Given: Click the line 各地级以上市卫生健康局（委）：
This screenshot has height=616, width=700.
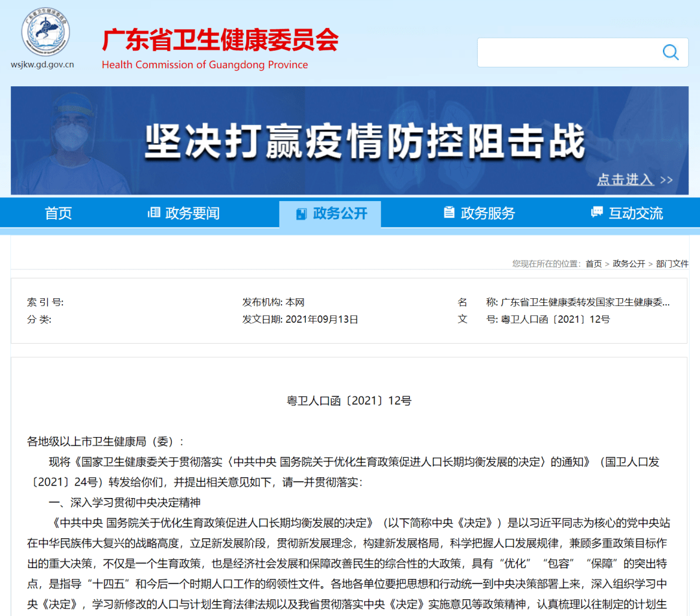Looking at the screenshot, I should tap(105, 442).
